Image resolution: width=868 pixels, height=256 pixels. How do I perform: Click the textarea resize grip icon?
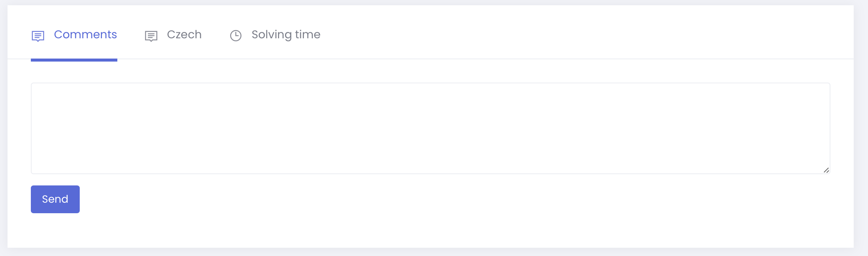(x=826, y=170)
